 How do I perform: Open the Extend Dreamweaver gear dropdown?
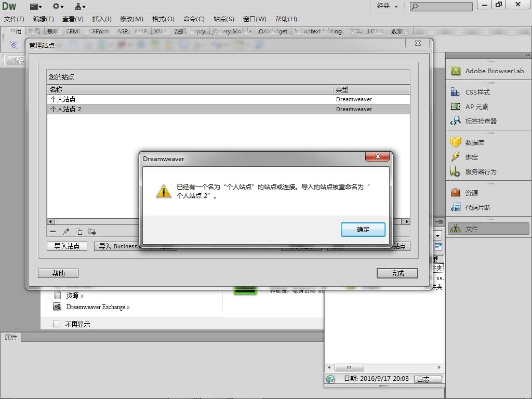58,6
